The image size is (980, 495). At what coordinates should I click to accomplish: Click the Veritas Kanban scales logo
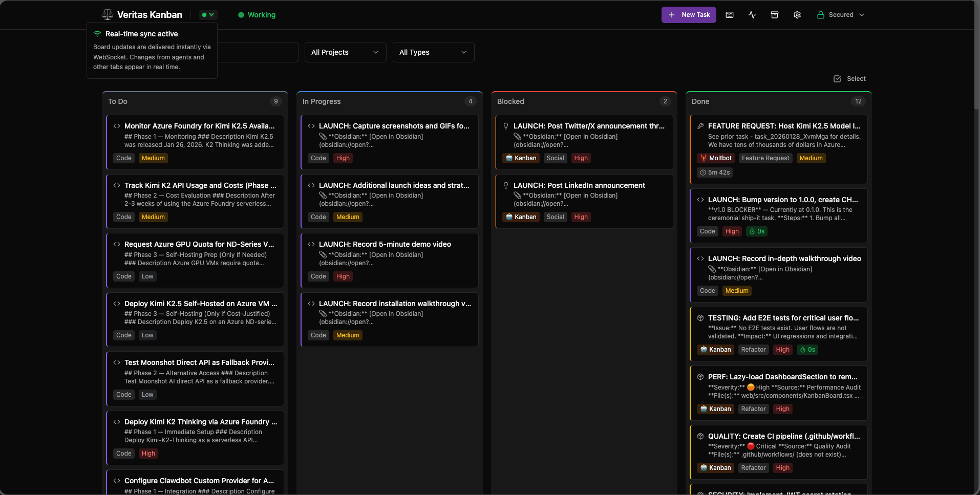[x=107, y=15]
